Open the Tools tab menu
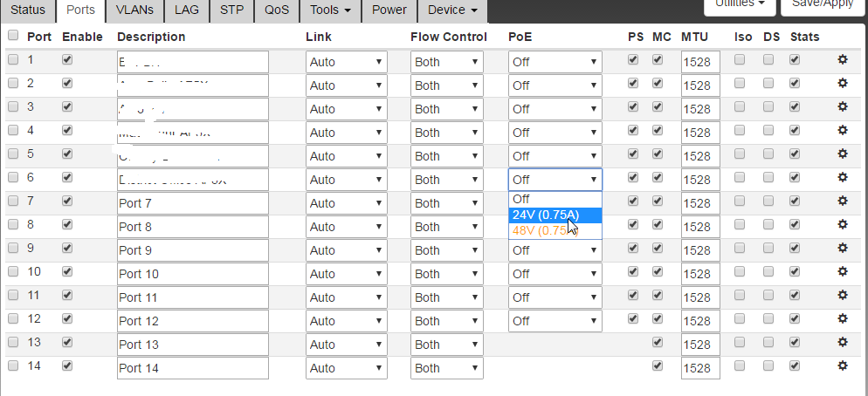The image size is (868, 396). tap(330, 10)
